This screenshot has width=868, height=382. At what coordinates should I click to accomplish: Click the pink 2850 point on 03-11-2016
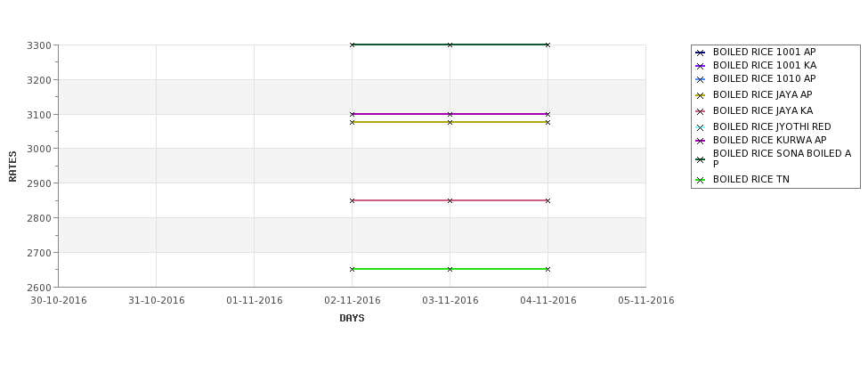coord(450,200)
